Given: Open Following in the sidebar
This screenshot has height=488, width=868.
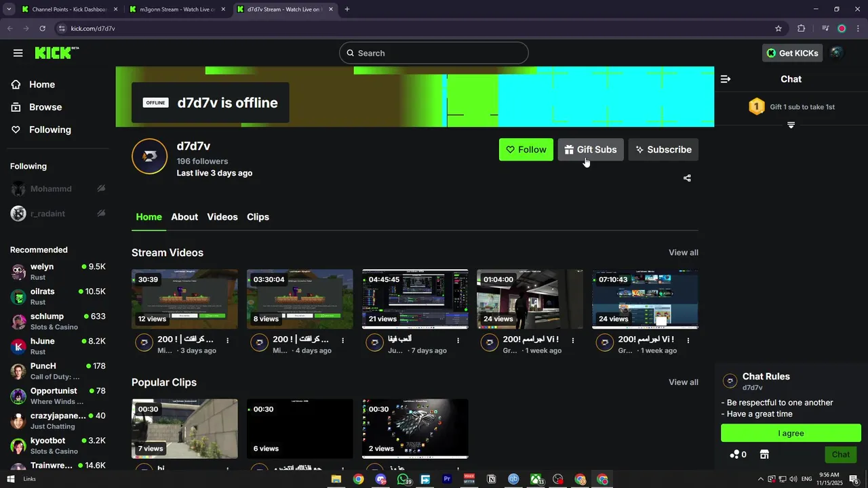Looking at the screenshot, I should (x=50, y=129).
